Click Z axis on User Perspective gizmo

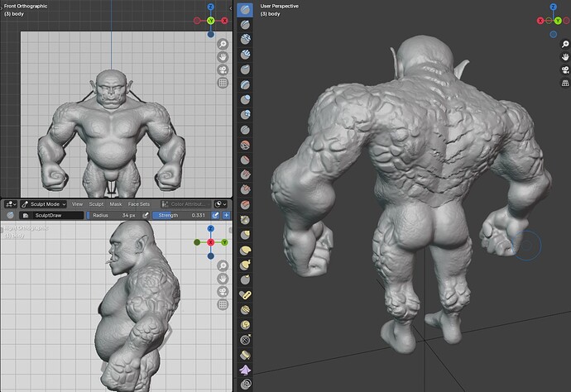[553, 7]
